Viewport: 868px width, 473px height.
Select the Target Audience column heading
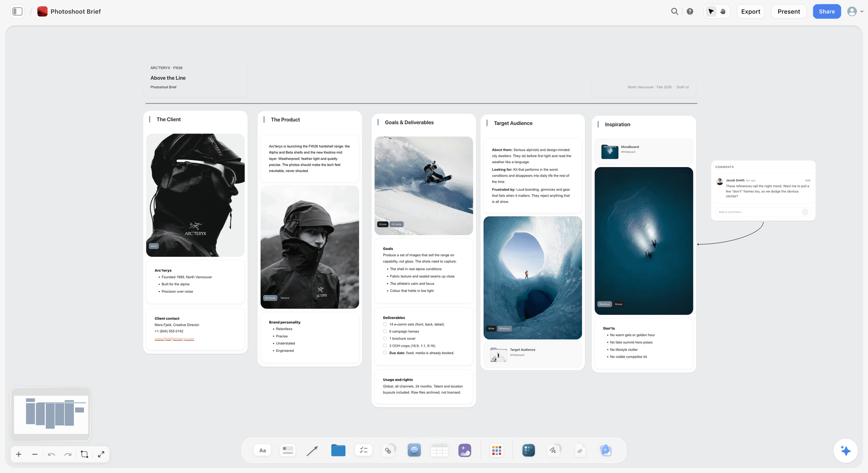[x=513, y=123]
